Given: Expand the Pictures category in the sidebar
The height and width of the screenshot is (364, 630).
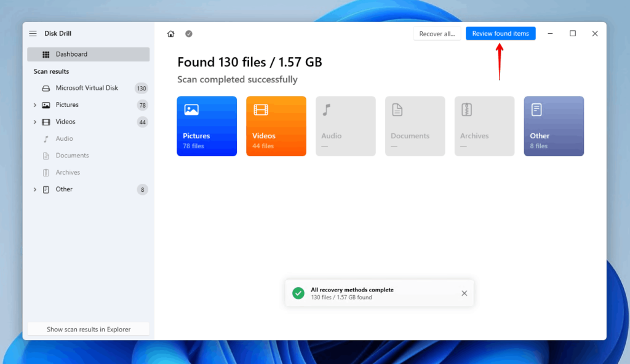Looking at the screenshot, I should click(34, 105).
